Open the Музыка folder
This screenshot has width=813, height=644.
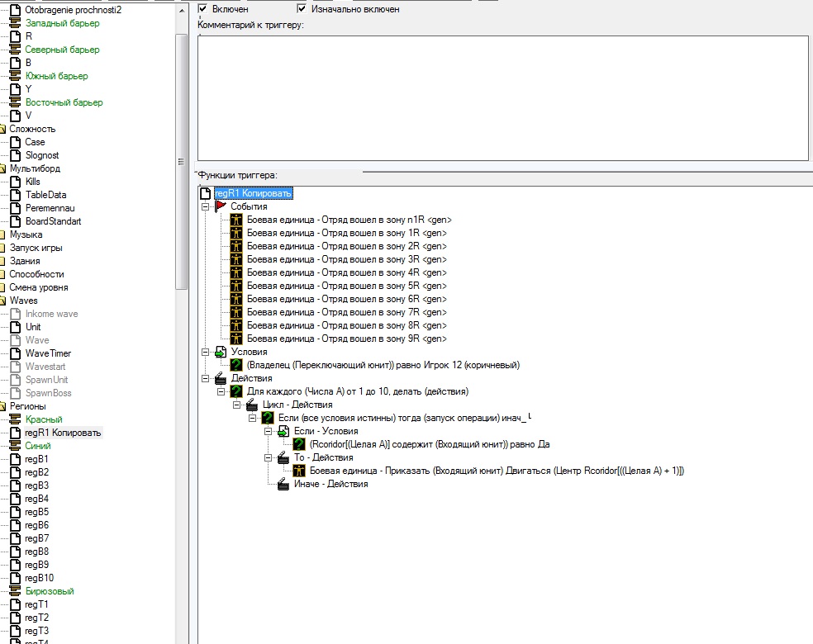(26, 234)
